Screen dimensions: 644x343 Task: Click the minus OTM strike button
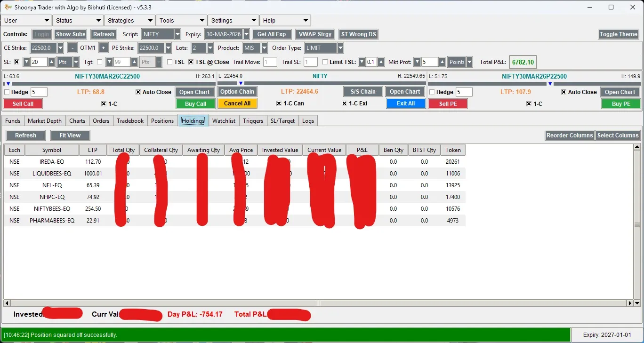72,48
